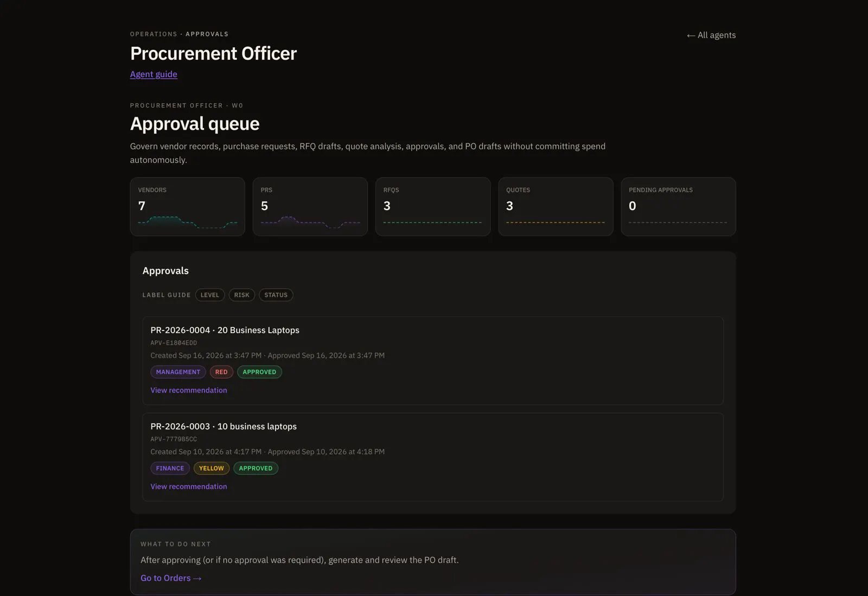Open the RFQS stat card

point(433,207)
